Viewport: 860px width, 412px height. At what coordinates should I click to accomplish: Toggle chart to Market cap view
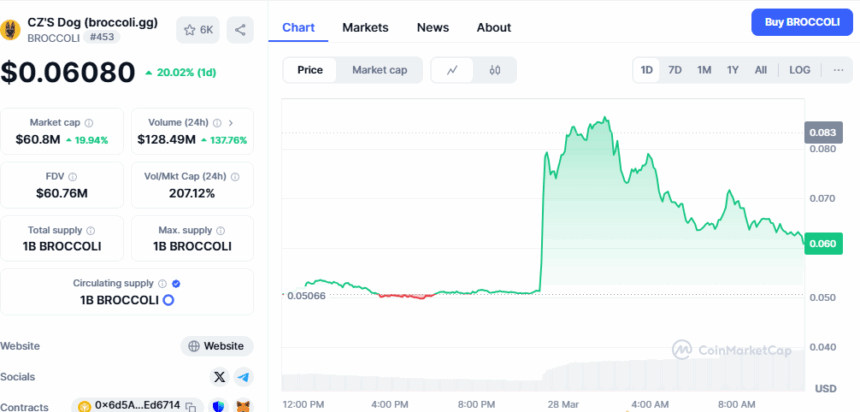coord(380,70)
